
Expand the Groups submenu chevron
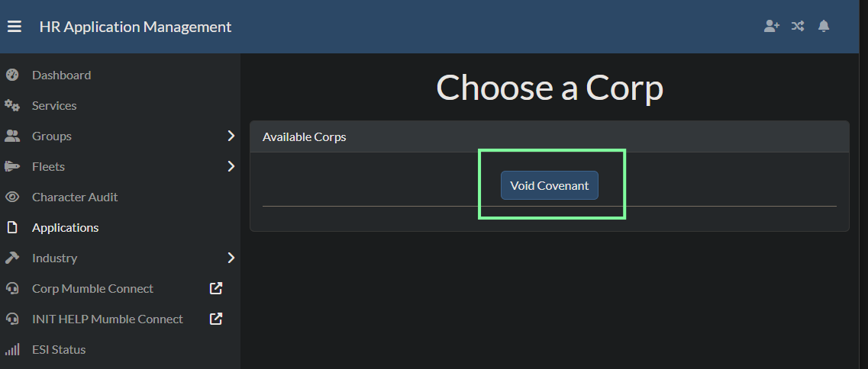tap(231, 136)
